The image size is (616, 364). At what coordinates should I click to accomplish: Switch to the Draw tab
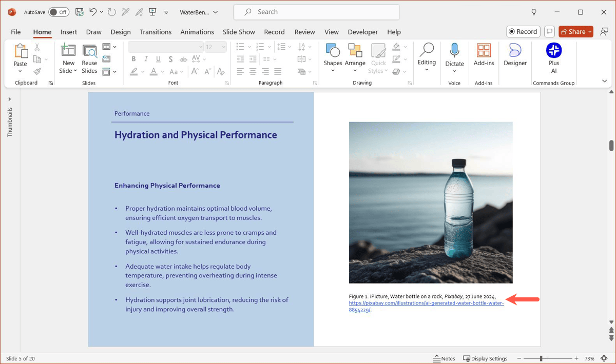[x=94, y=32]
